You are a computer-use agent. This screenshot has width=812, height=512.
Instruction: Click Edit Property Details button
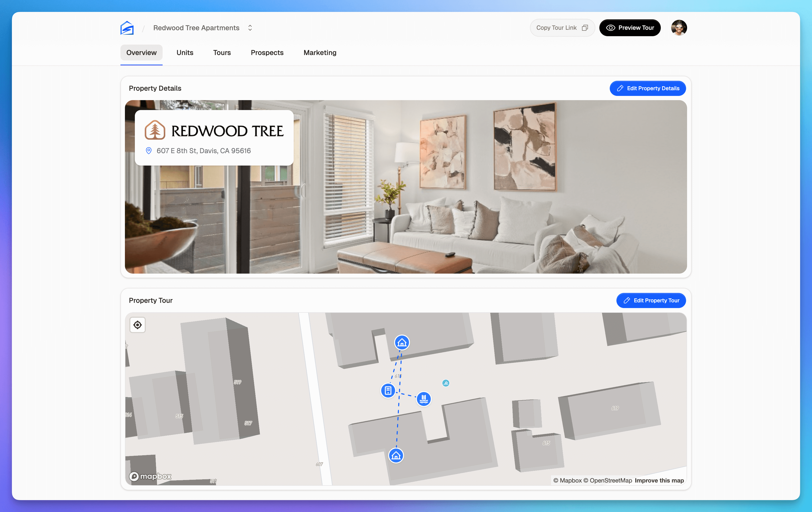[647, 88]
